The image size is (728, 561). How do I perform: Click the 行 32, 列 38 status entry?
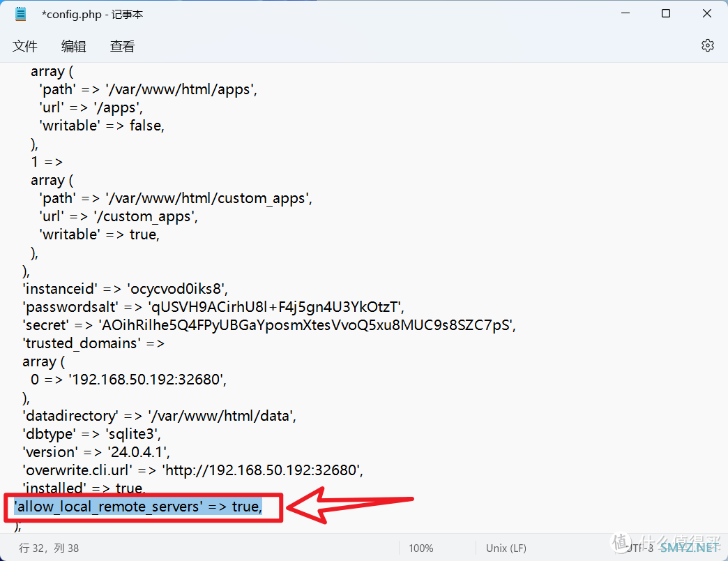pyautogui.click(x=49, y=548)
